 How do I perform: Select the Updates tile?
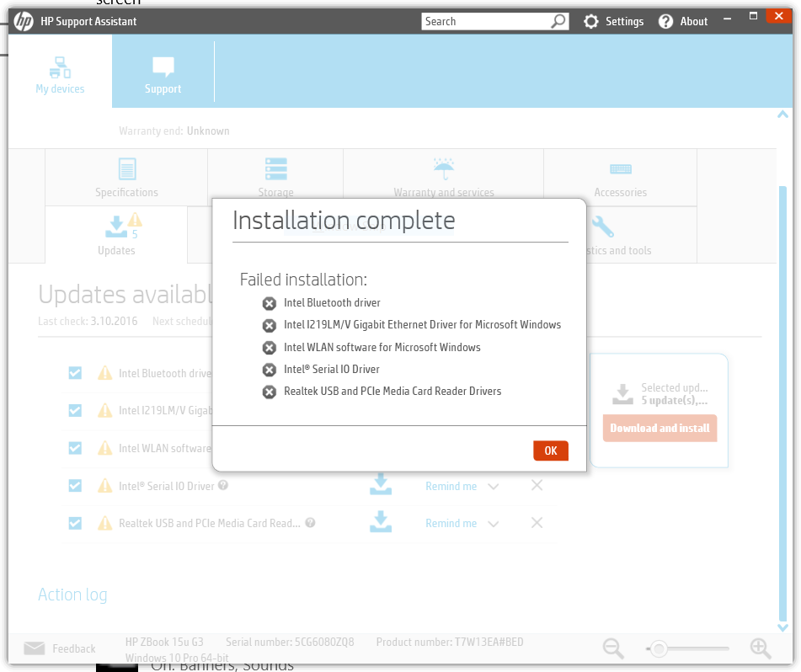click(x=116, y=235)
